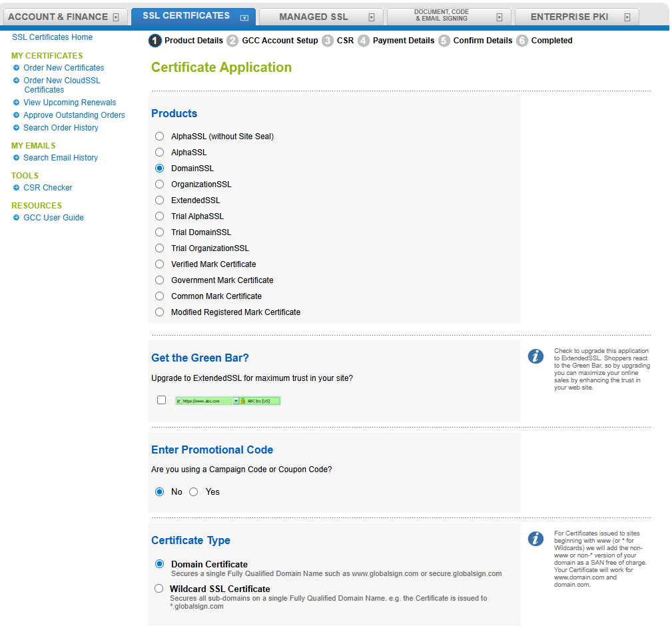Click the bullet icon beside Approve Outstanding Orders

[x=16, y=115]
